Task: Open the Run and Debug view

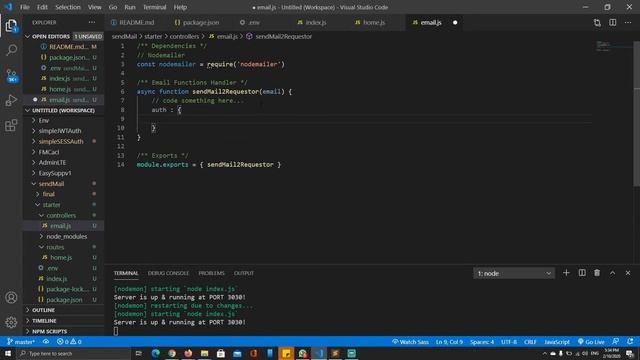Action: click(x=11, y=100)
